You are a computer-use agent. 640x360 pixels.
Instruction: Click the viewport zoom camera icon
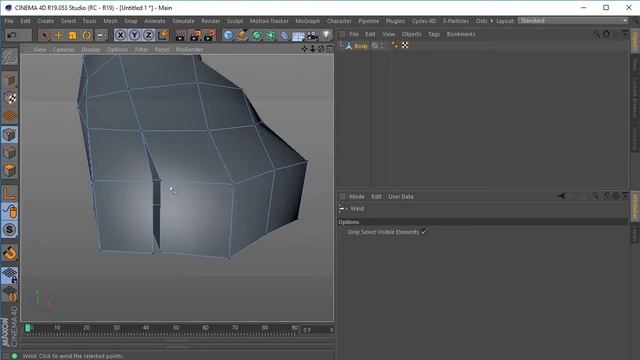click(x=313, y=49)
